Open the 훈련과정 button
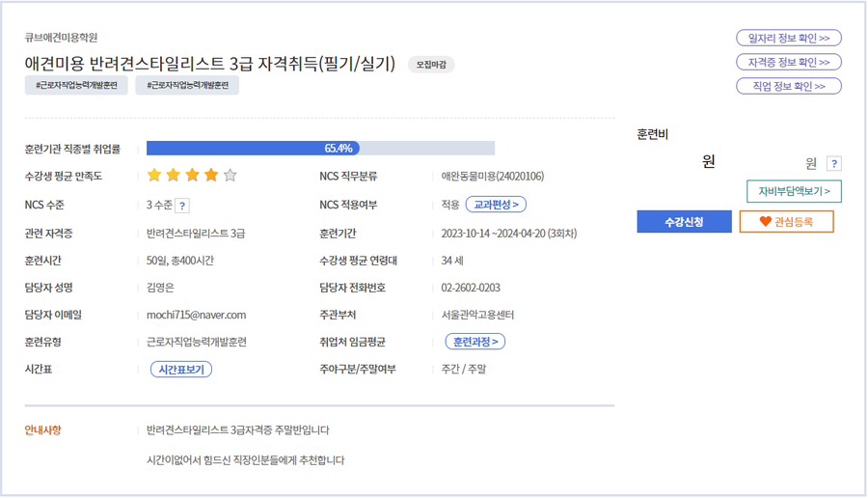This screenshot has height=498, width=868. [x=475, y=342]
